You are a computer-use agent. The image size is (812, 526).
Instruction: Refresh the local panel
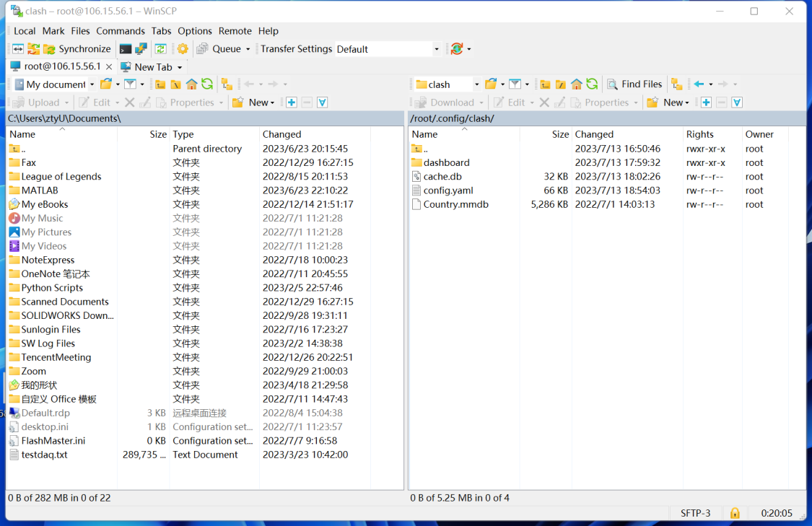coord(207,84)
